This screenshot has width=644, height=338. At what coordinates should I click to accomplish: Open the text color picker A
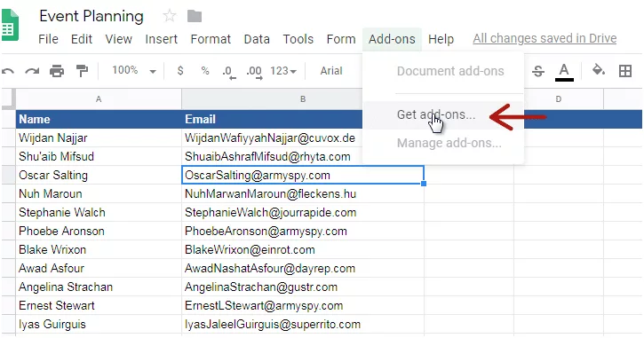pos(564,72)
